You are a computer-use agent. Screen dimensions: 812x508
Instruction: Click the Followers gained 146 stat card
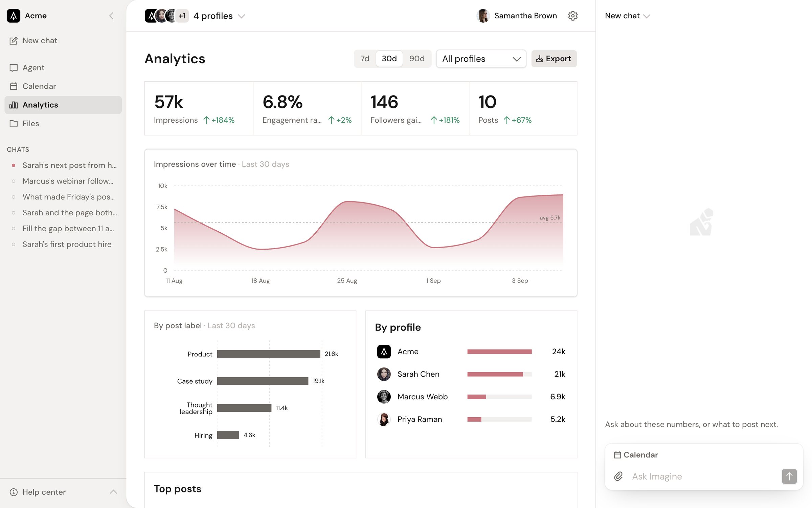[415, 108]
